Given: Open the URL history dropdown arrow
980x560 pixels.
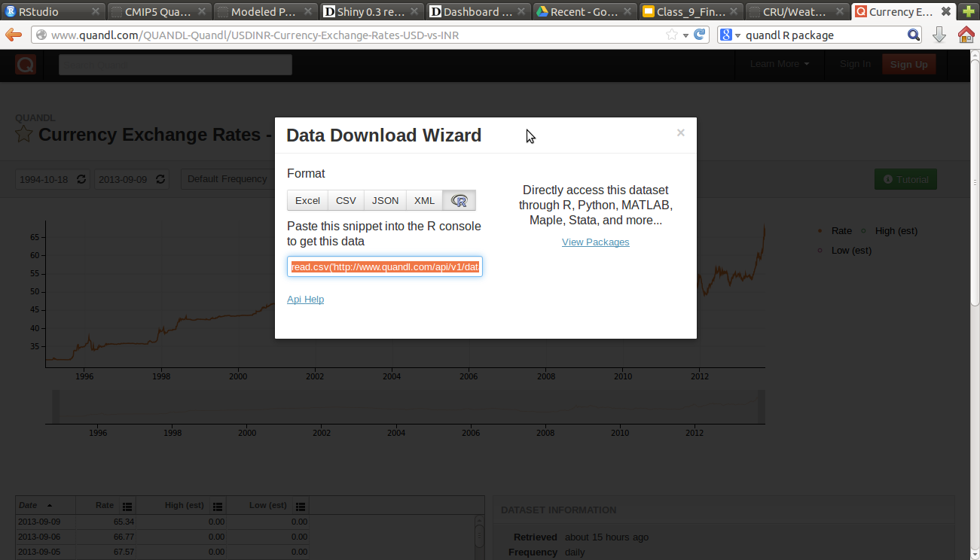Looking at the screenshot, I should tap(685, 35).
